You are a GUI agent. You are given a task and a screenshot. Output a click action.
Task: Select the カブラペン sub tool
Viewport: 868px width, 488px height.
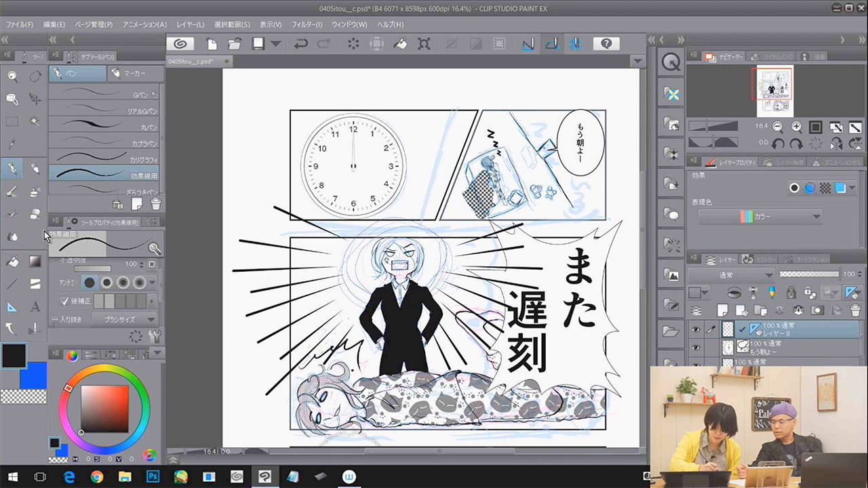coord(104,142)
